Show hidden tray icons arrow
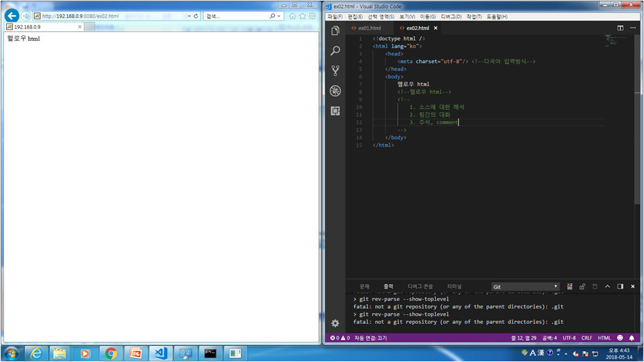 566,353
